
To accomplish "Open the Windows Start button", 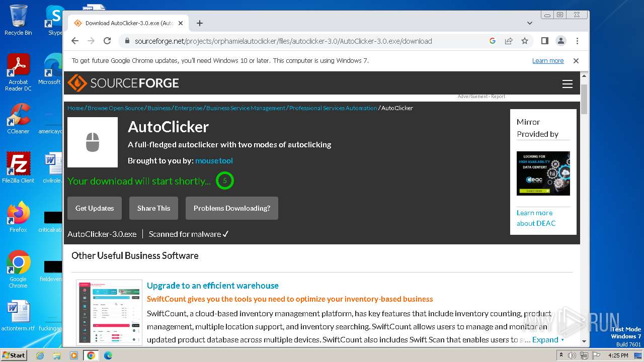I will (x=14, y=355).
